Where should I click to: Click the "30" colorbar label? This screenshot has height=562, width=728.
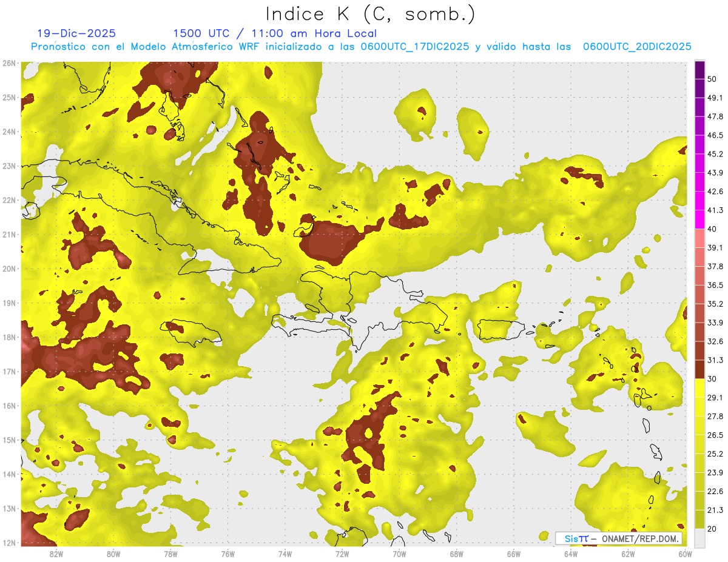coord(712,380)
